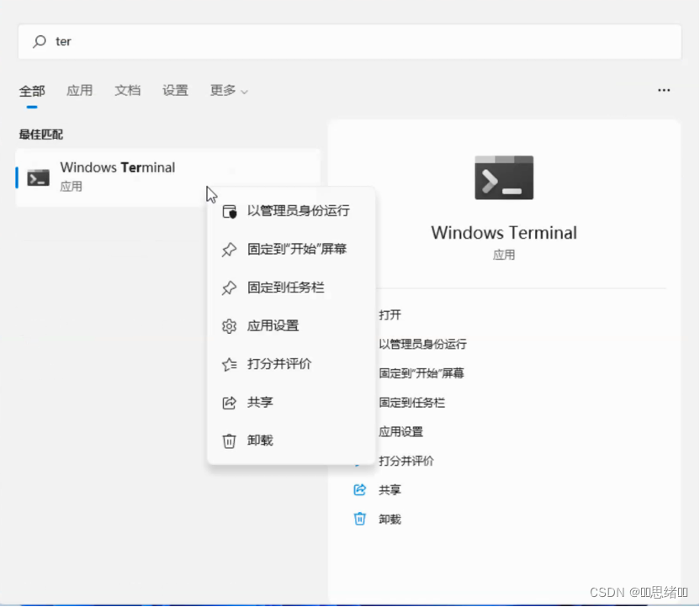The width and height of the screenshot is (700, 607).
Task: Click the share icon in the context menu
Action: click(229, 404)
